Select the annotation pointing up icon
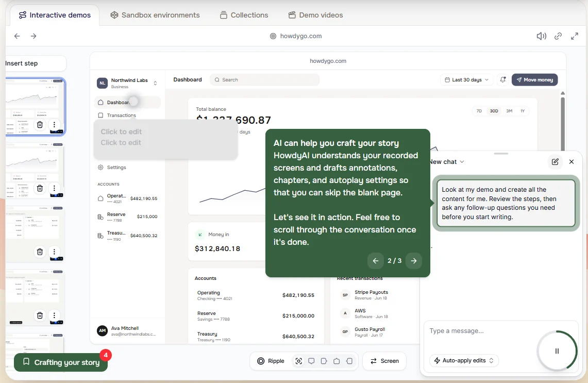The width and height of the screenshot is (588, 383). coord(337,361)
